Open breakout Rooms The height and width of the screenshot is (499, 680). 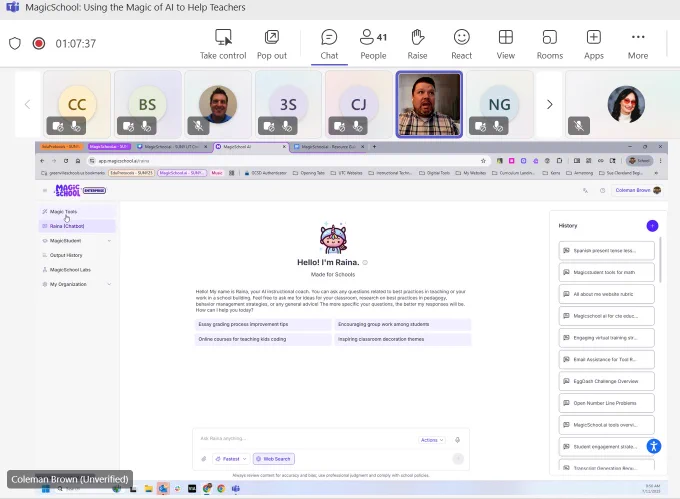tap(549, 44)
